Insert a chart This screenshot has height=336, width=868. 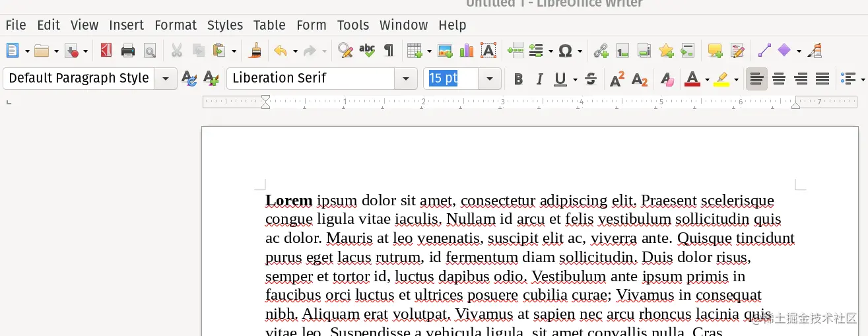click(467, 50)
